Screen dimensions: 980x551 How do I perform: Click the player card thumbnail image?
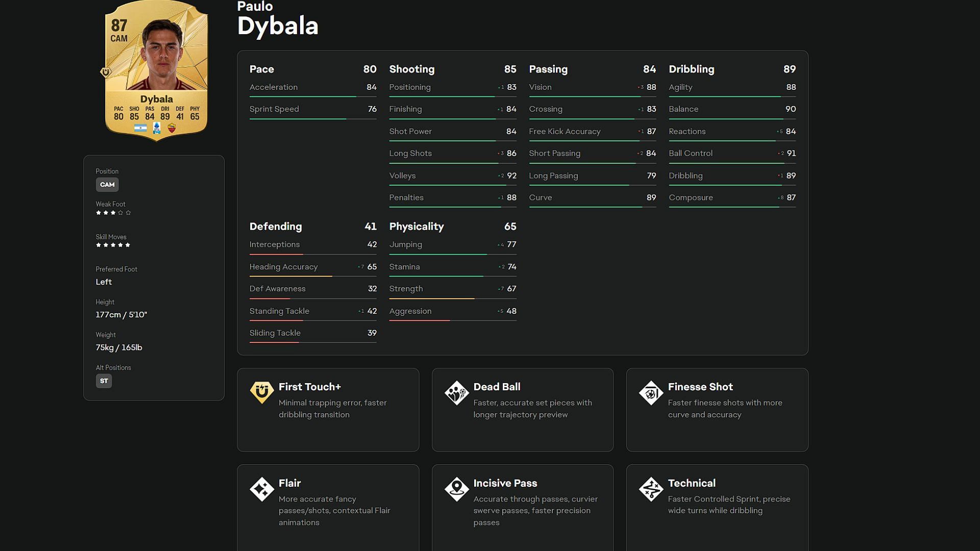[x=156, y=70]
